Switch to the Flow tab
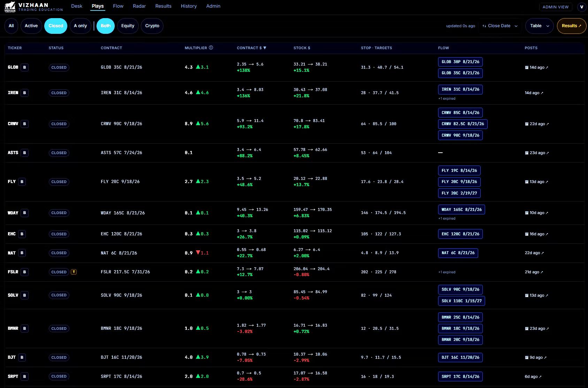 coord(118,6)
